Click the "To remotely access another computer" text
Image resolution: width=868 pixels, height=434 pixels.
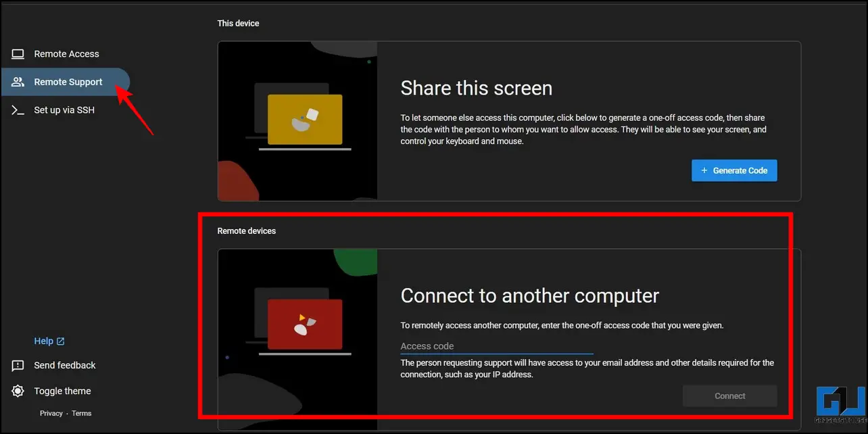[562, 325]
